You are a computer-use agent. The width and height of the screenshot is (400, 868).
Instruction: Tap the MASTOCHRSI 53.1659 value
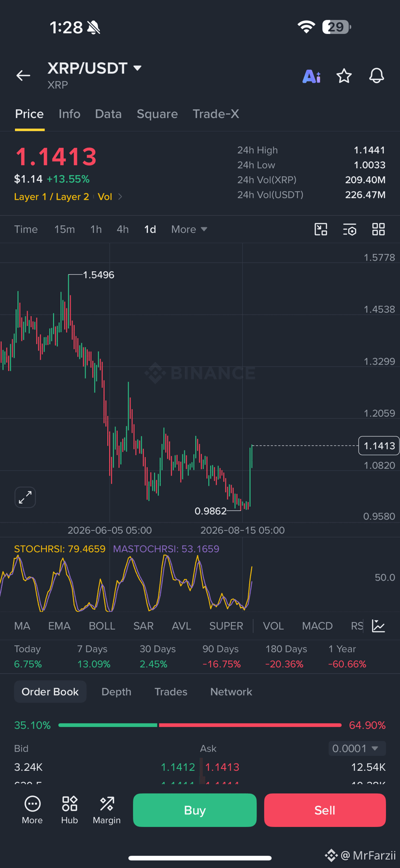pos(166,549)
